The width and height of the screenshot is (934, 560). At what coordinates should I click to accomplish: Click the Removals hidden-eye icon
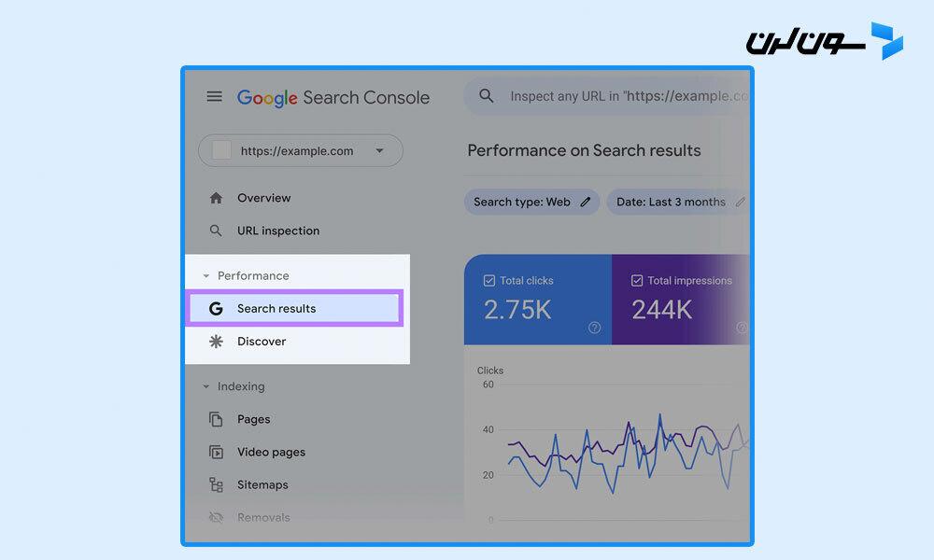point(216,518)
